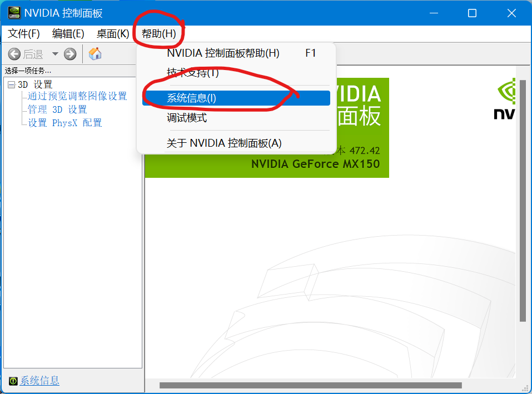The height and width of the screenshot is (394, 532).
Task: Open the back history dropdown arrow
Action: pyautogui.click(x=55, y=53)
